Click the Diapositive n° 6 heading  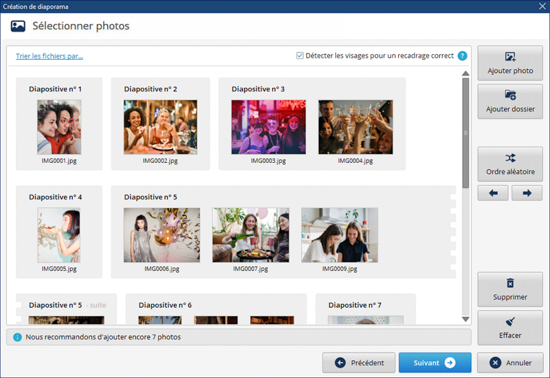[165, 305]
